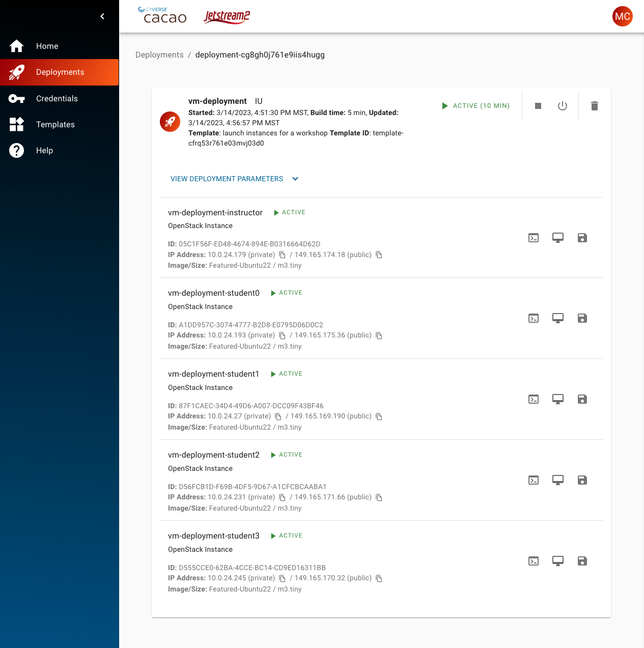Viewport: 644px width, 648px height.
Task: Click the Deployments breadcrumb link
Action: pos(159,55)
